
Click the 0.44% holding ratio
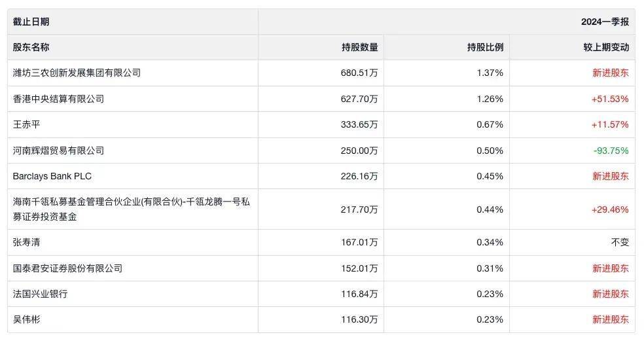coord(490,209)
